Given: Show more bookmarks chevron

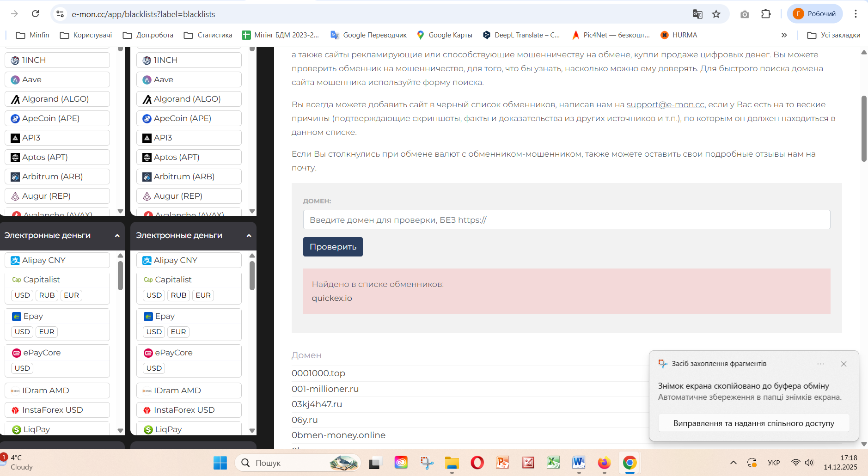Looking at the screenshot, I should pyautogui.click(x=784, y=35).
